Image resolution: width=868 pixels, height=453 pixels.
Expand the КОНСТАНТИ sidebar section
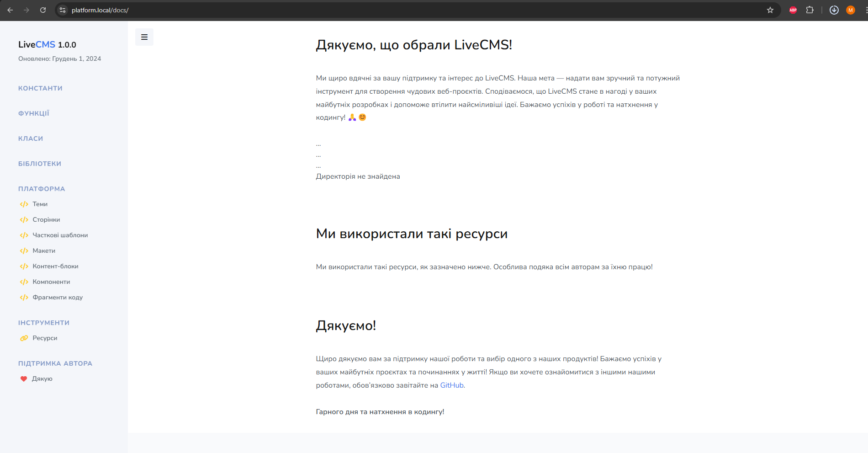(x=40, y=88)
